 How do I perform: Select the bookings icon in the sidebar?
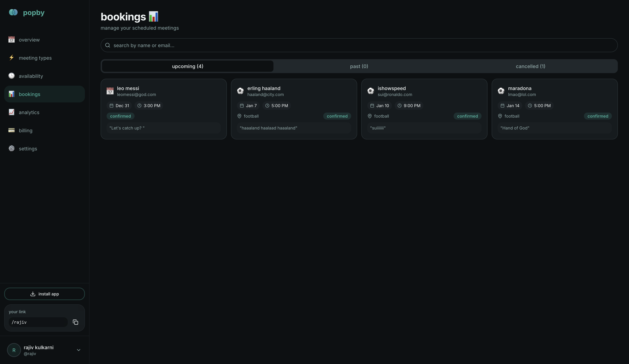click(x=12, y=94)
